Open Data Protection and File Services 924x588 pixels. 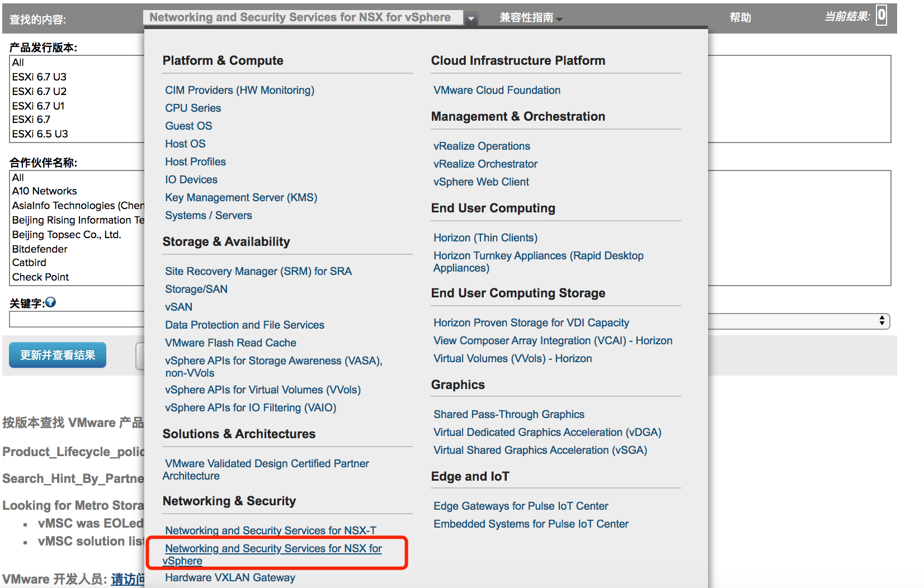click(x=244, y=325)
